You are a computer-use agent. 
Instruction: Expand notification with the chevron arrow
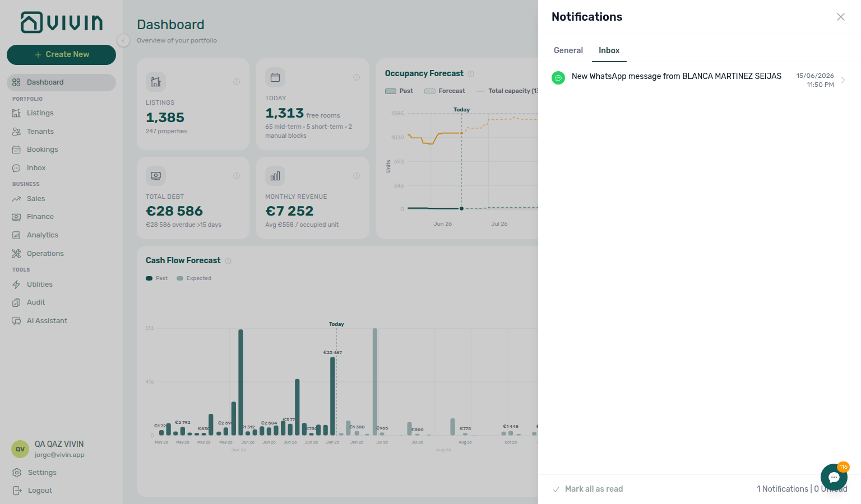click(x=843, y=80)
